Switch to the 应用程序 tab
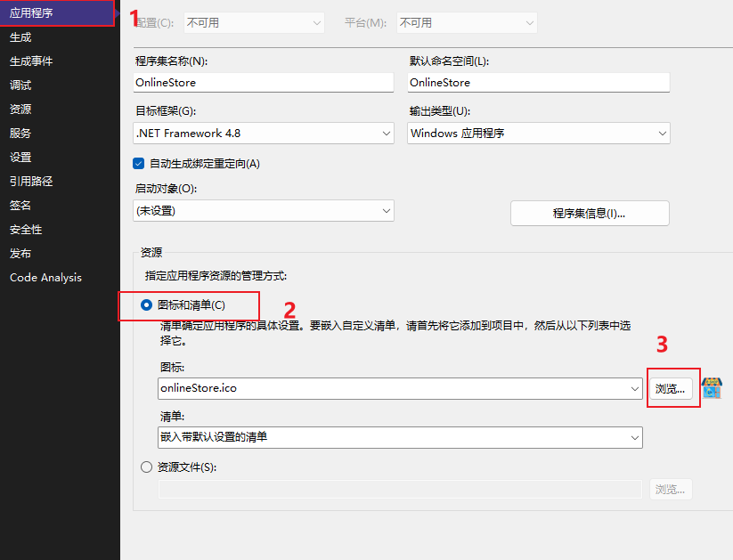The image size is (733, 560). click(31, 13)
